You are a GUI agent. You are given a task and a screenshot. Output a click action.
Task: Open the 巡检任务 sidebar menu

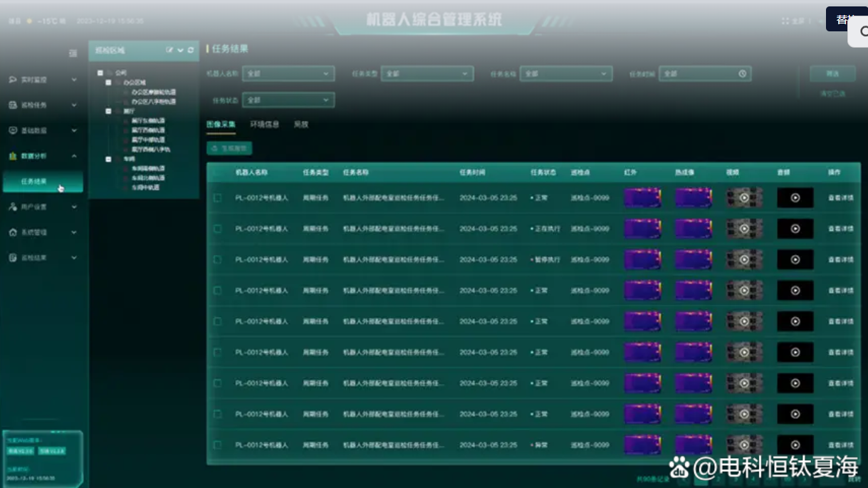(x=41, y=105)
